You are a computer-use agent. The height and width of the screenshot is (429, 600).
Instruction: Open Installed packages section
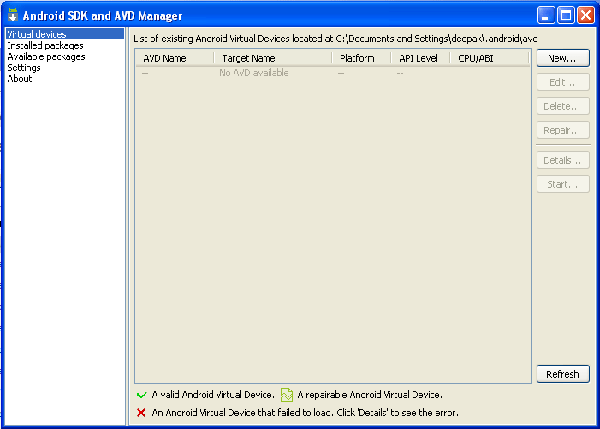pos(45,46)
